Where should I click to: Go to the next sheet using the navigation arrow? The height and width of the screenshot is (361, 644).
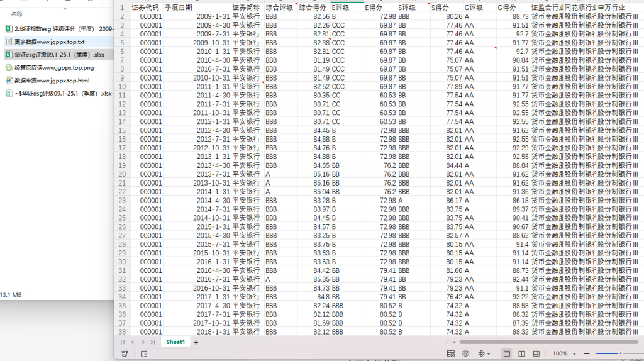coord(143,342)
